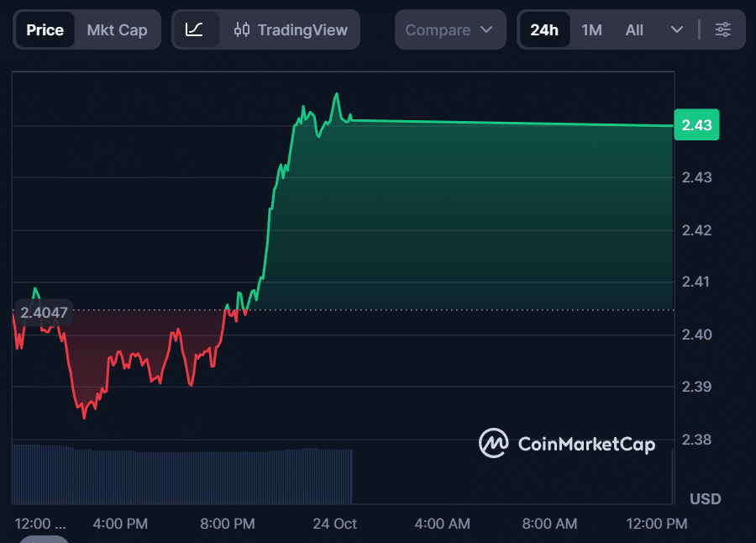Image resolution: width=756 pixels, height=543 pixels.
Task: Click the 2.4047 opening price label
Action: (x=44, y=313)
